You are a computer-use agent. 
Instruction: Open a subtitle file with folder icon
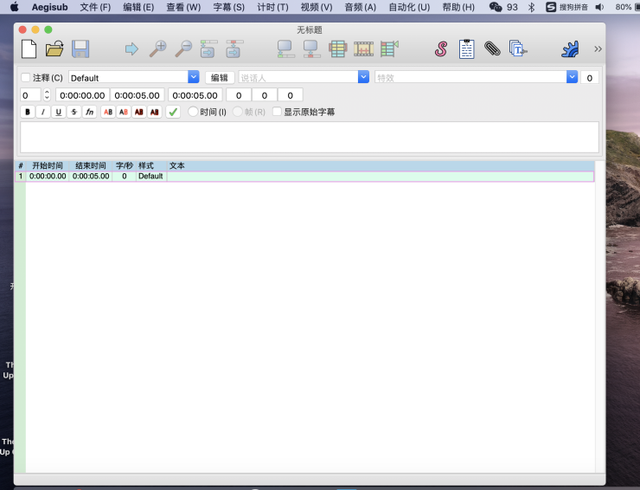coord(55,49)
